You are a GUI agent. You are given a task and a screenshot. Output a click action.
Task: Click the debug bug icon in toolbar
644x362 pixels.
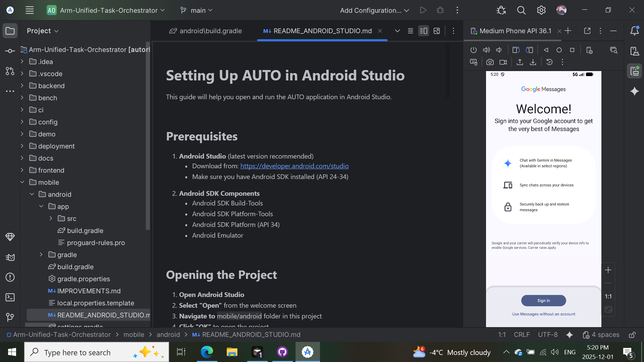coord(440,10)
